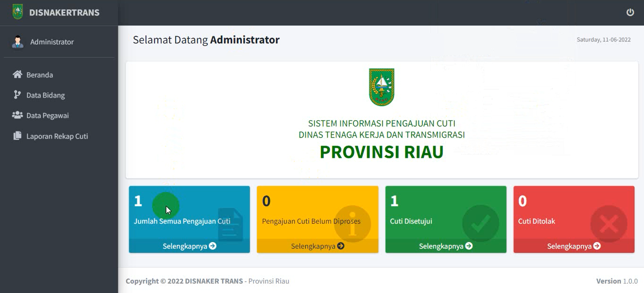This screenshot has height=293, width=644.
Task: Click the Provinsi Riau footer text
Action: 269,281
